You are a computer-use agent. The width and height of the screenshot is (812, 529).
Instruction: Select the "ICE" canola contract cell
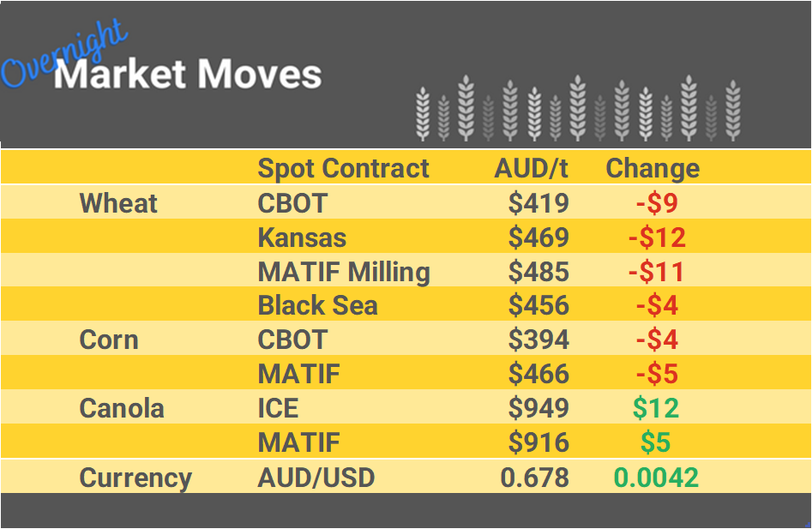click(x=279, y=408)
